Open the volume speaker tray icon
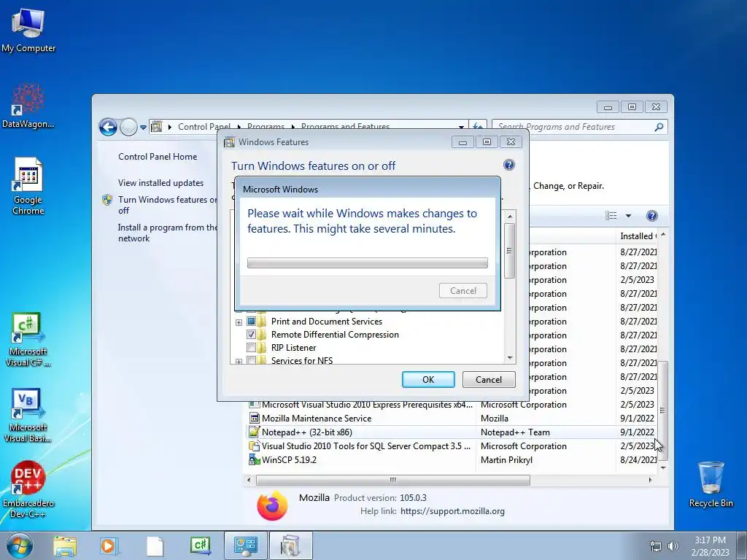The height and width of the screenshot is (560, 747). click(x=673, y=546)
